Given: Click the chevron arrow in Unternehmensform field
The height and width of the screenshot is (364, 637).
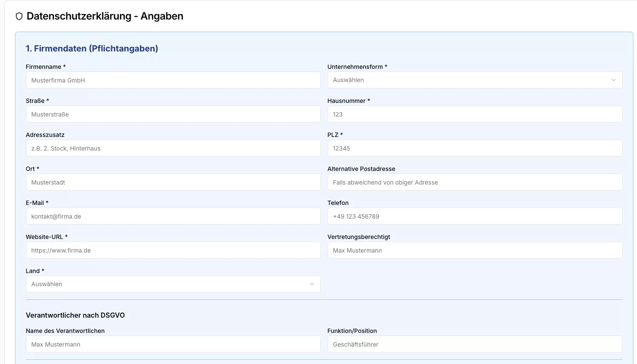Looking at the screenshot, I should pos(613,80).
